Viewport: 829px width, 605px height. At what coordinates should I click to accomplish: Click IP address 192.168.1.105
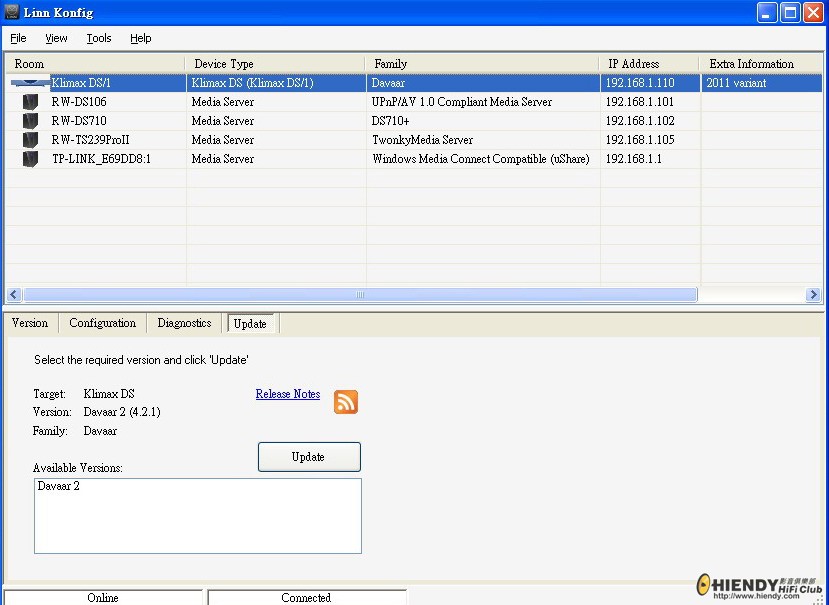[x=640, y=140]
